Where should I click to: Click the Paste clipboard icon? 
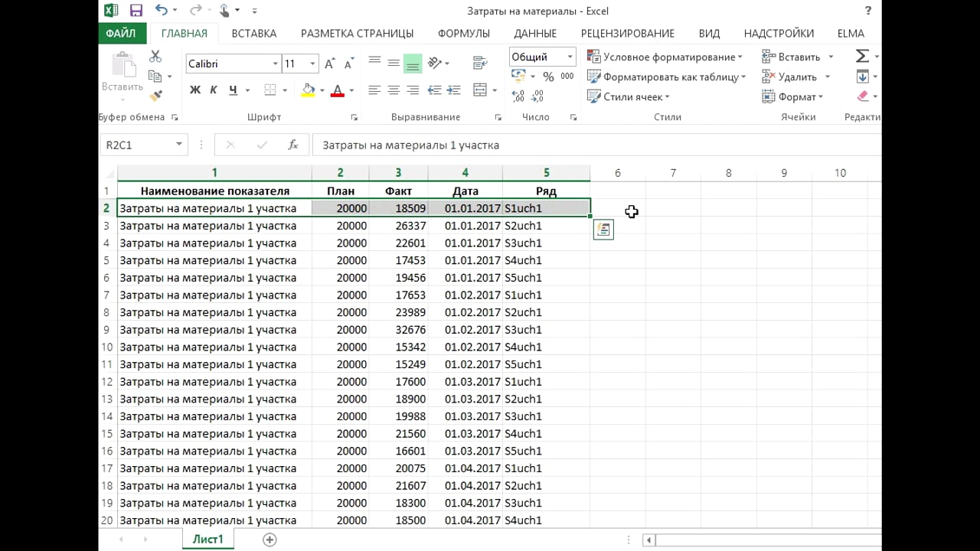point(122,65)
